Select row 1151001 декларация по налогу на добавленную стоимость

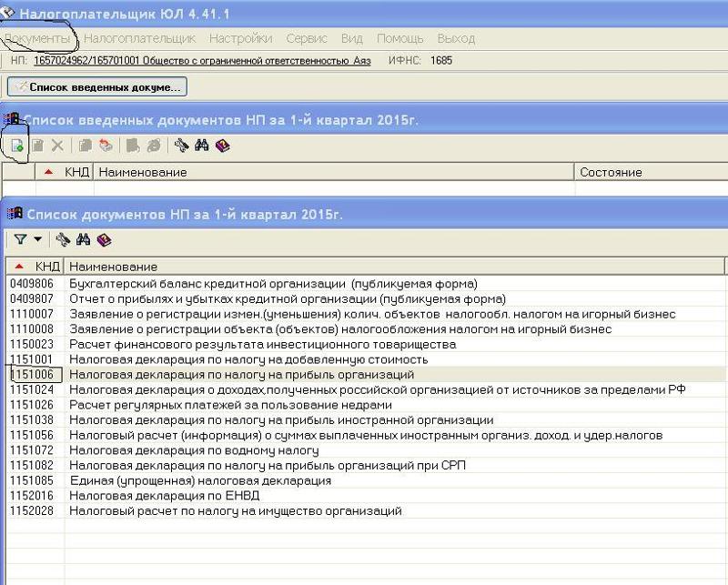point(367,359)
